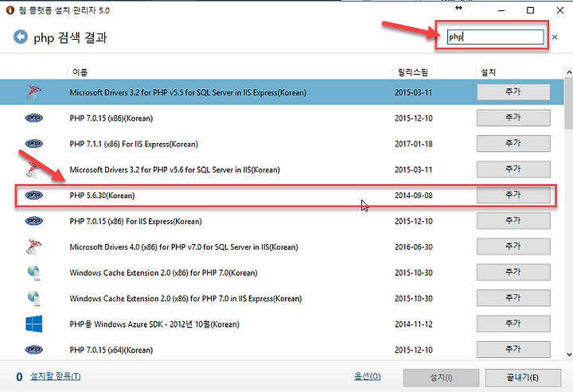Minimize the Web Platform Installer window
The width and height of the screenshot is (573, 392).
pyautogui.click(x=501, y=10)
